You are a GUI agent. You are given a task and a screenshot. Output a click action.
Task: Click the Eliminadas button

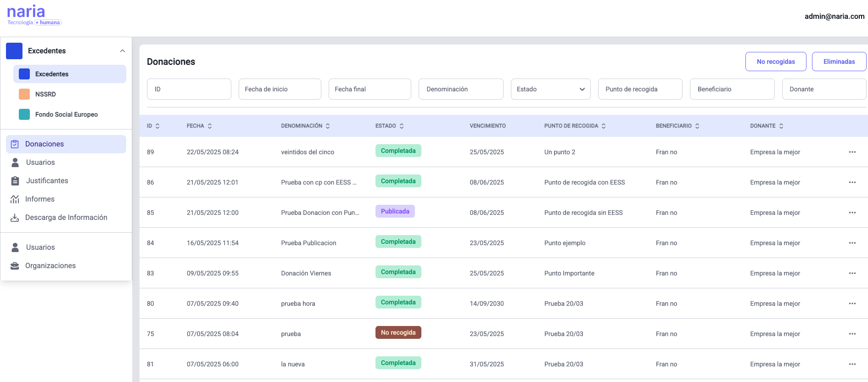pyautogui.click(x=839, y=62)
